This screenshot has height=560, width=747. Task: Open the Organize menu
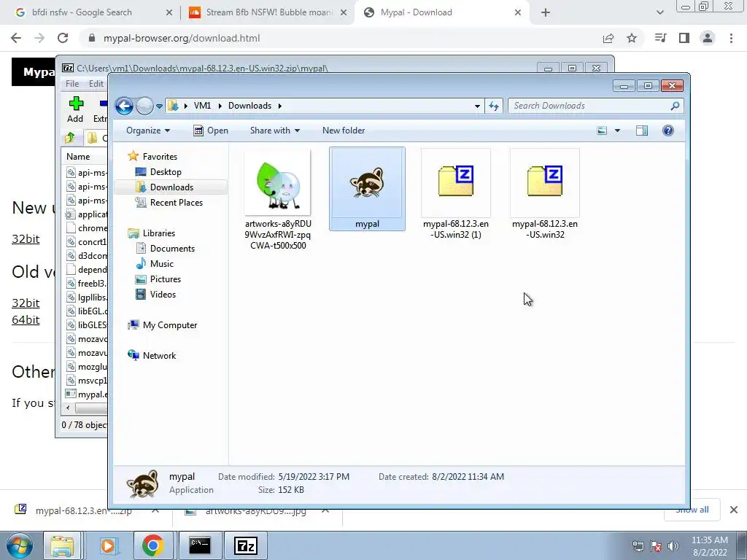(x=147, y=131)
